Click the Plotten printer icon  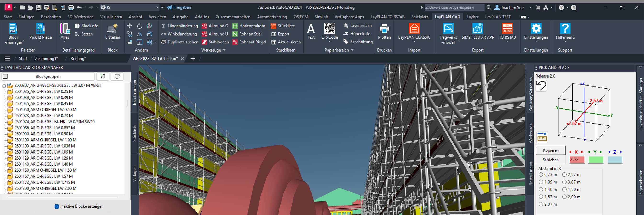pyautogui.click(x=384, y=29)
